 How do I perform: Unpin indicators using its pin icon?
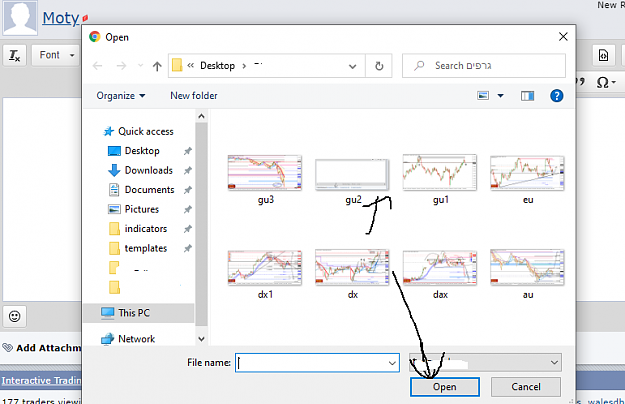point(187,229)
